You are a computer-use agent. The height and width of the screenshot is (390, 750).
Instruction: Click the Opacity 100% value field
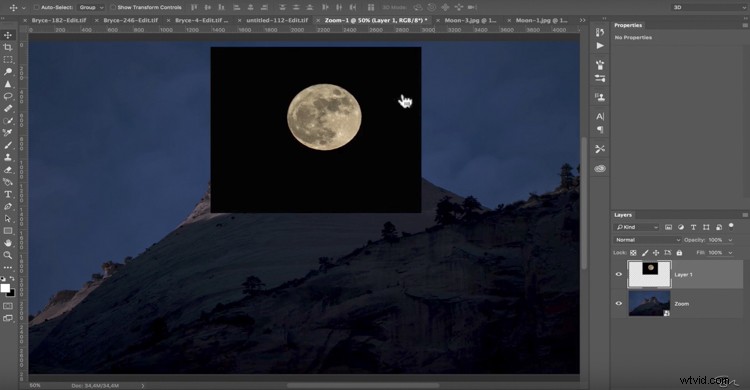click(716, 240)
